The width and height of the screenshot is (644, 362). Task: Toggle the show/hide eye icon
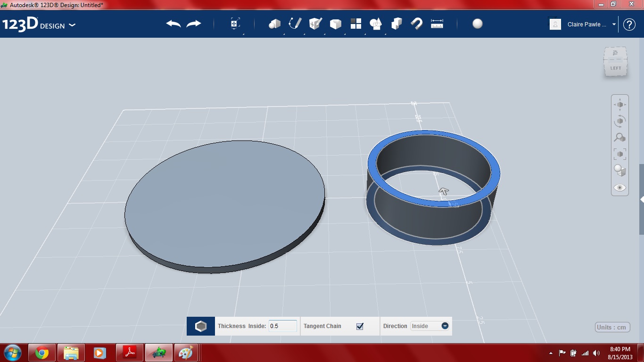(x=620, y=188)
